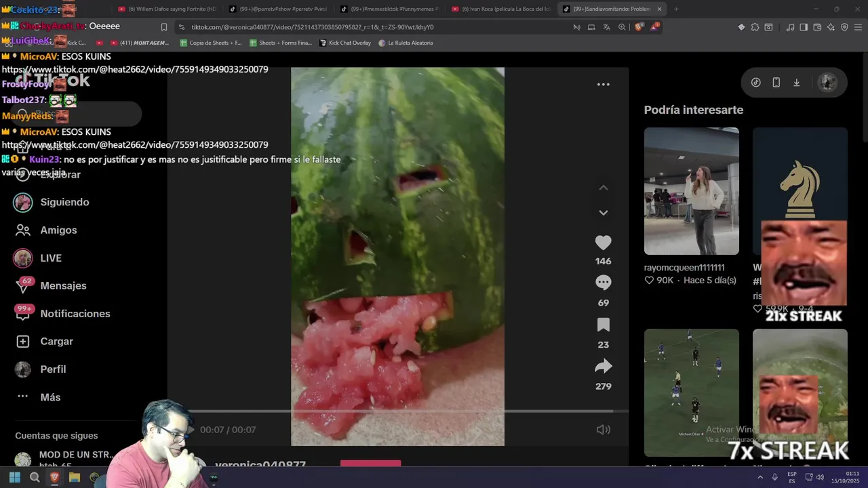Screen dimensions: 868x488
Task: Open the music note playlist icon in toolbar
Action: coord(790,27)
